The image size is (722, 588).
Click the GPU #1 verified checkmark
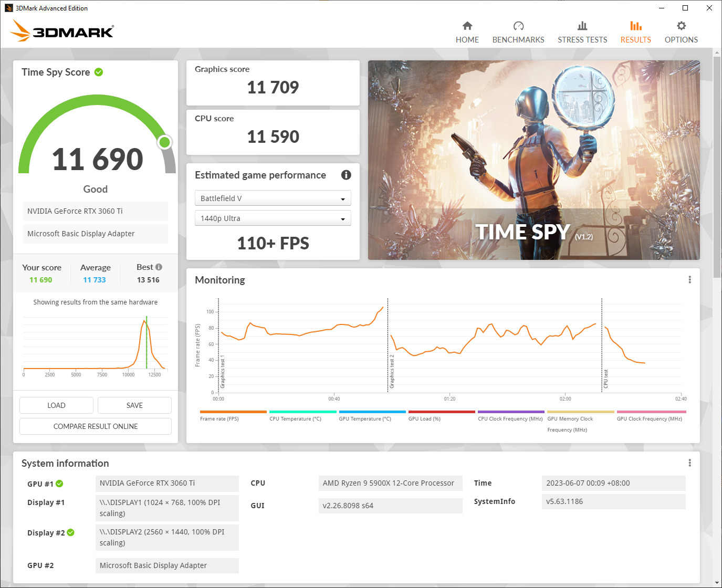point(60,484)
